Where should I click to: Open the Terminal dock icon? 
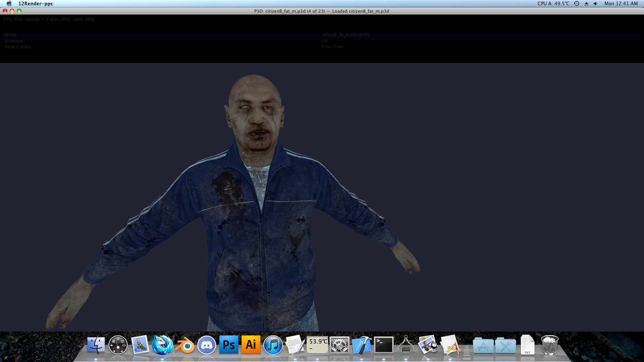tap(384, 345)
